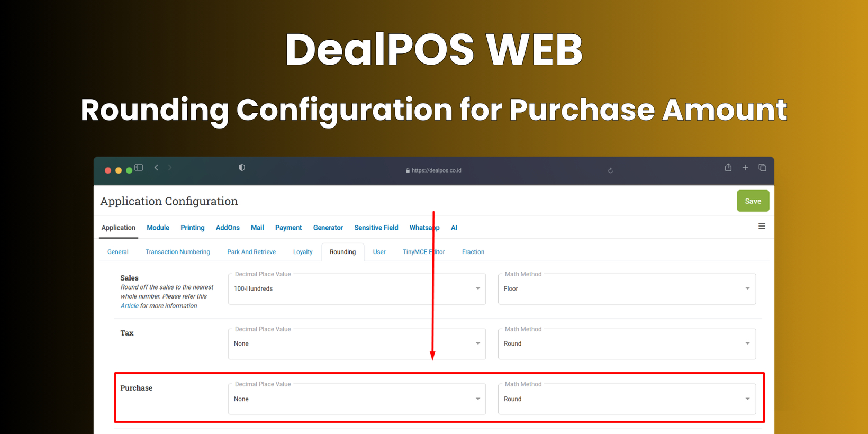
Task: Go to the Loyalty sub-tab
Action: pos(303,252)
